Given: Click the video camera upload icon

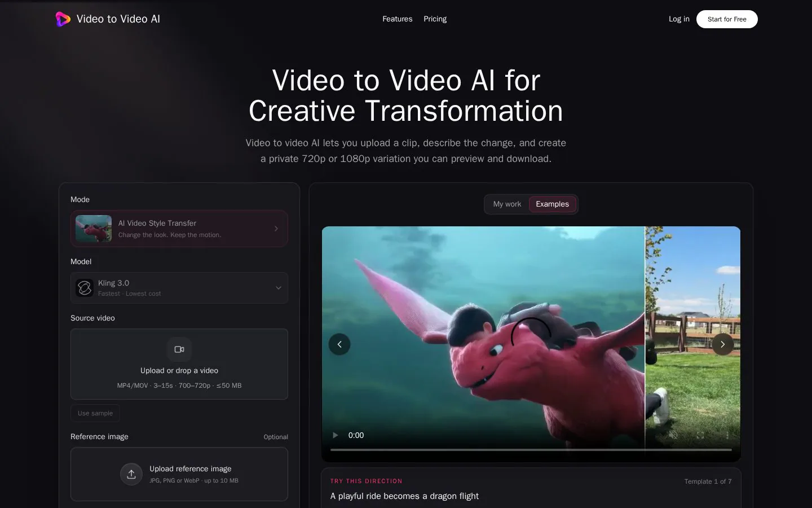Looking at the screenshot, I should coord(179,349).
